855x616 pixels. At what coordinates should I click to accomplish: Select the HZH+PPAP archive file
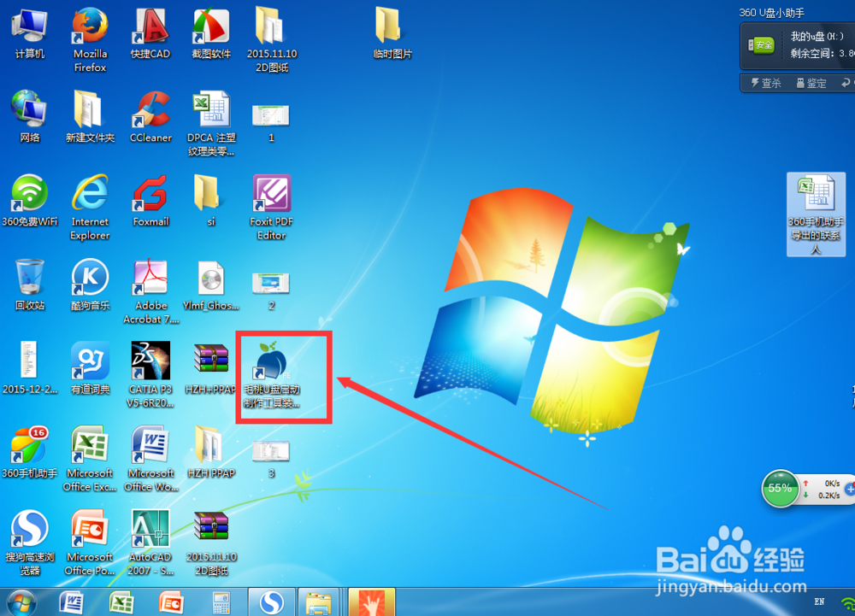[211, 367]
